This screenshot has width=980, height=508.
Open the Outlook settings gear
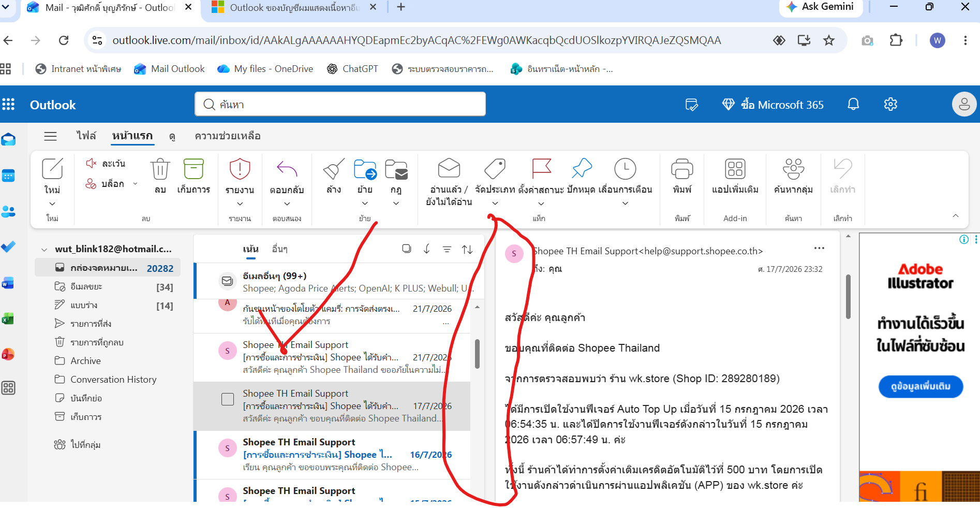click(x=890, y=104)
